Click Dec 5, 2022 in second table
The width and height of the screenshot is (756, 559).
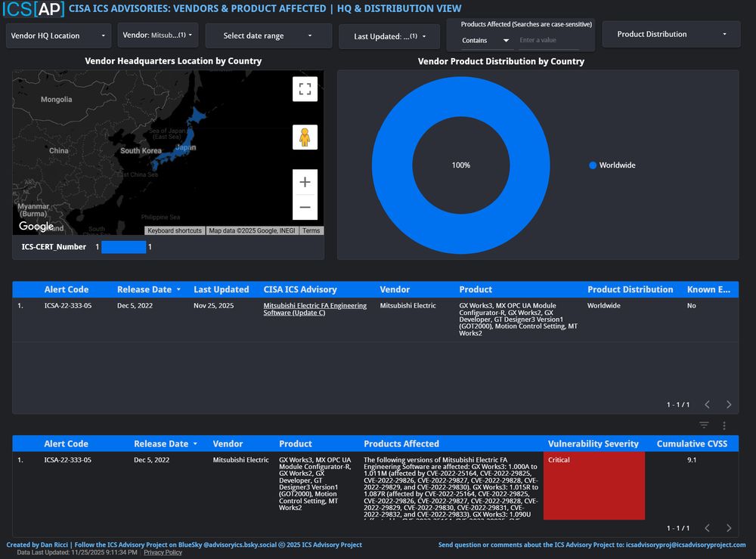[151, 460]
